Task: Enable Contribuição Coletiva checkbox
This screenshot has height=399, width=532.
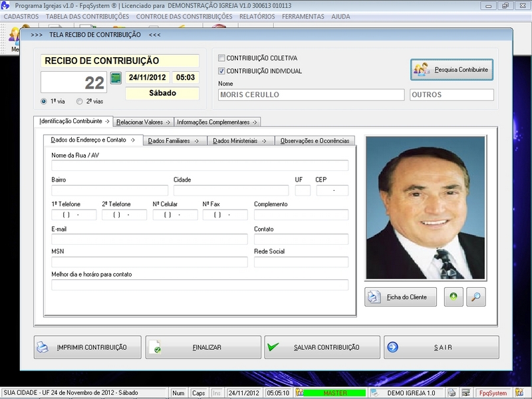Action: pos(222,58)
